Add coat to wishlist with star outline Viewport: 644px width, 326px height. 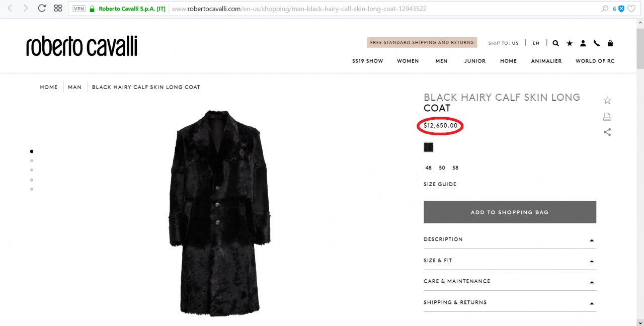(607, 100)
